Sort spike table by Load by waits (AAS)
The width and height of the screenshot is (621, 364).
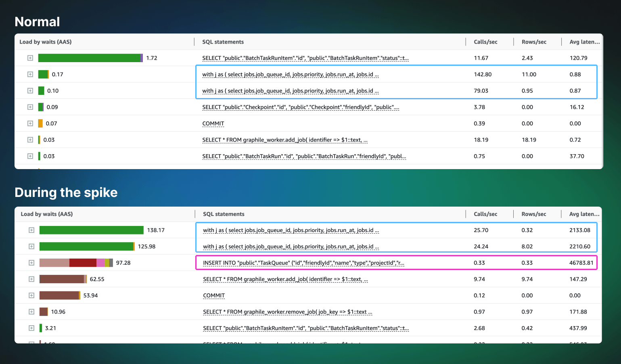pos(47,214)
